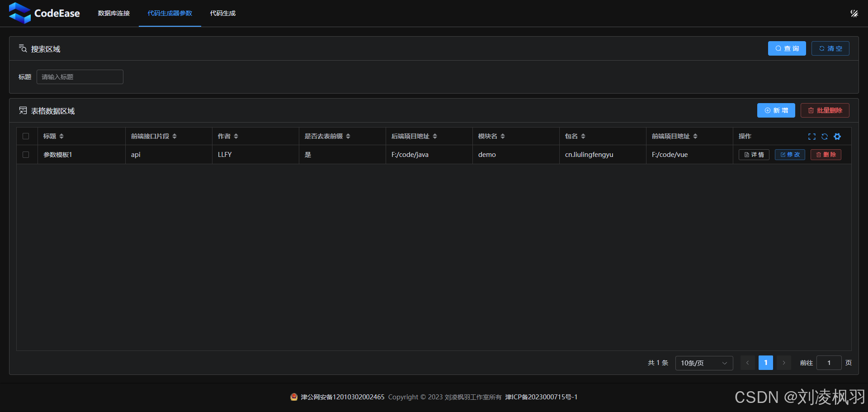Click the CodeEase logo
Screen dimensions: 868x412
(x=44, y=13)
